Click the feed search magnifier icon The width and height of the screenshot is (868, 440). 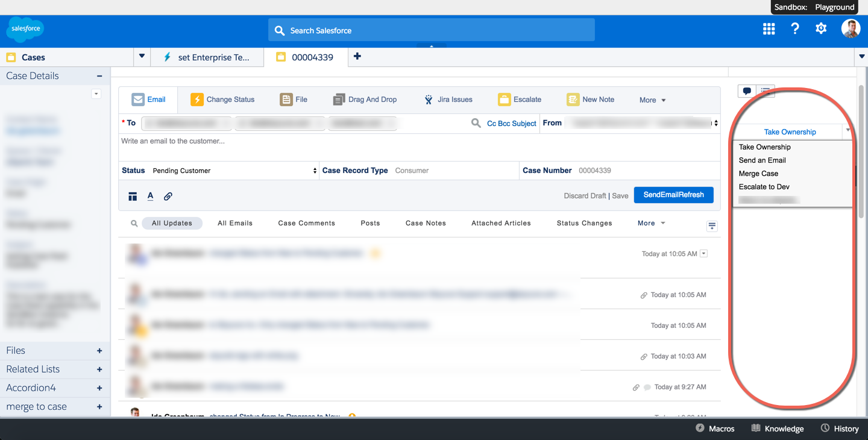(x=134, y=224)
